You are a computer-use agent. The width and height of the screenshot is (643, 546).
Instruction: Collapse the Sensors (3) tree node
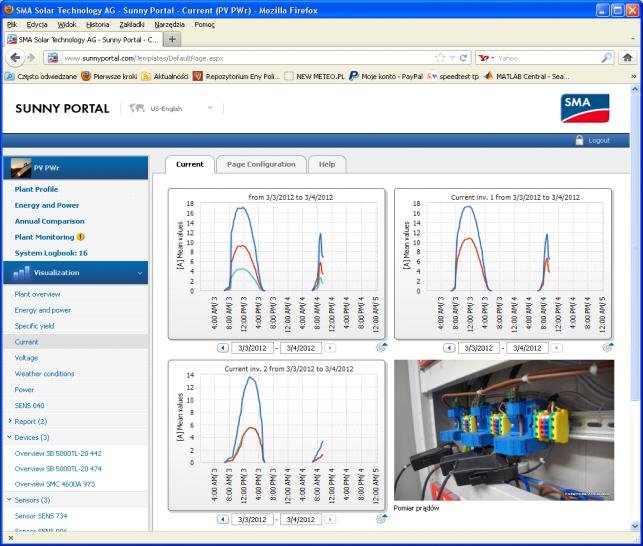(x=9, y=500)
